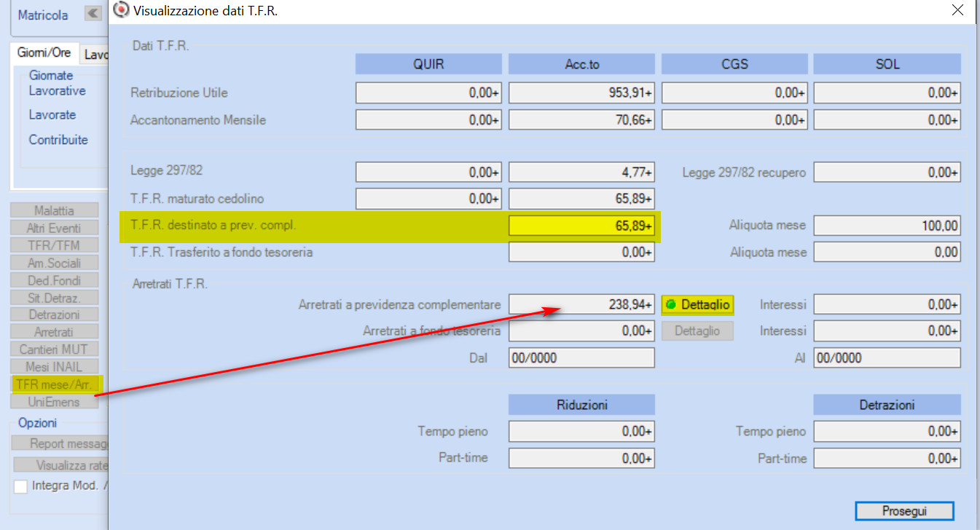Click the SOL column header
The width and height of the screenshot is (980, 530).
(887, 64)
